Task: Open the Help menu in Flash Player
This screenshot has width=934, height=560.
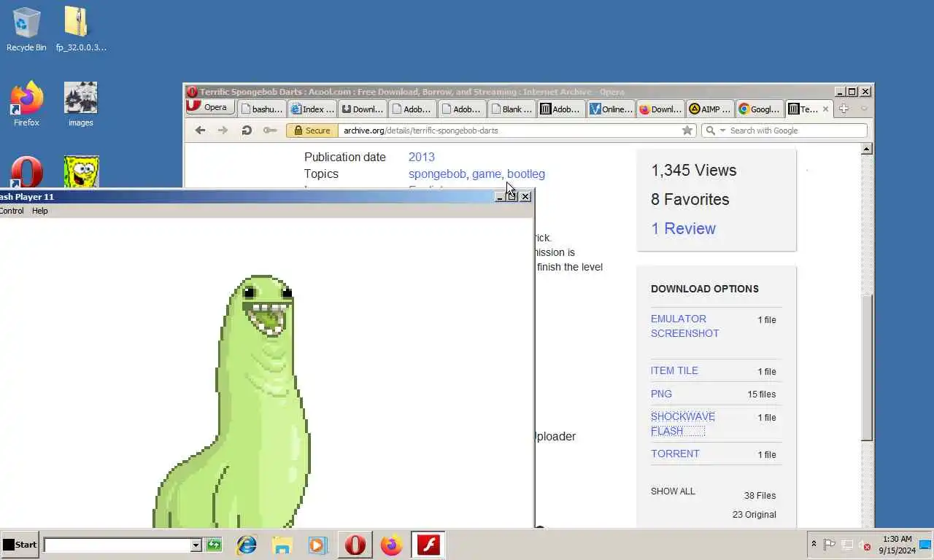Action: pyautogui.click(x=40, y=211)
